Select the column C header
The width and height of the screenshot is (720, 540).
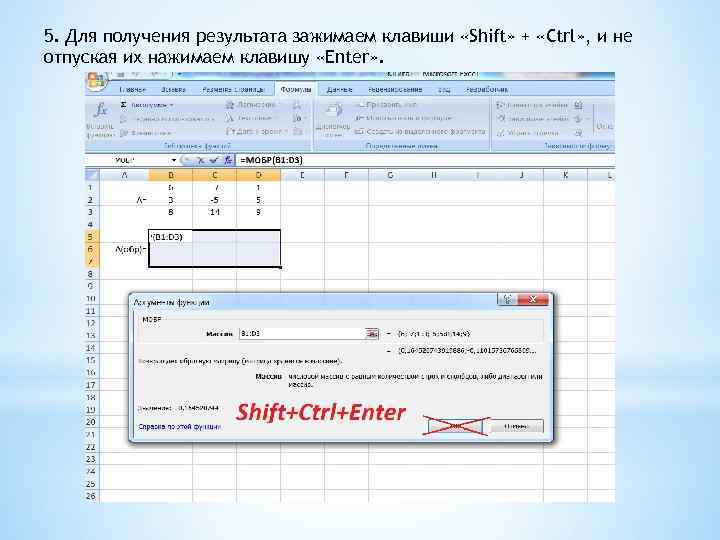(214, 175)
